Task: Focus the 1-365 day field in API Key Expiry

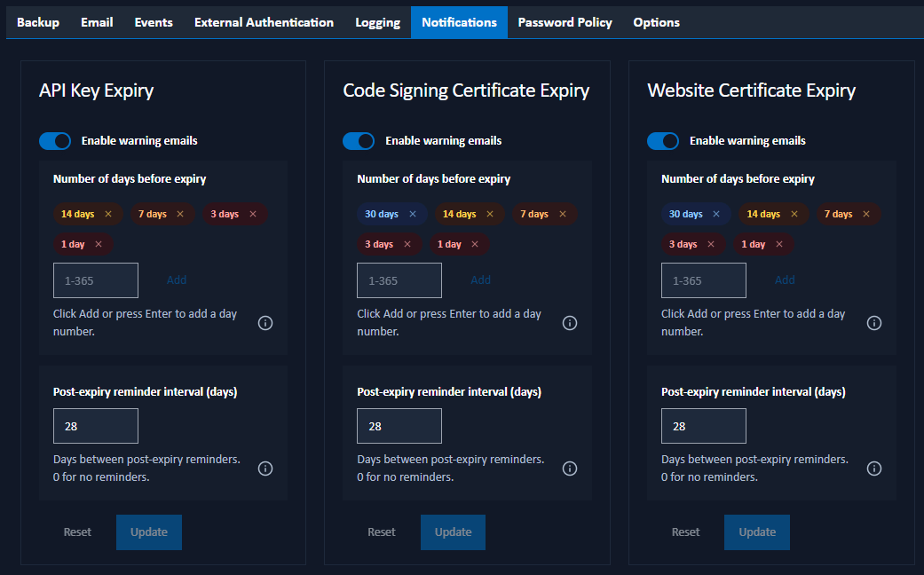Action: tap(96, 280)
